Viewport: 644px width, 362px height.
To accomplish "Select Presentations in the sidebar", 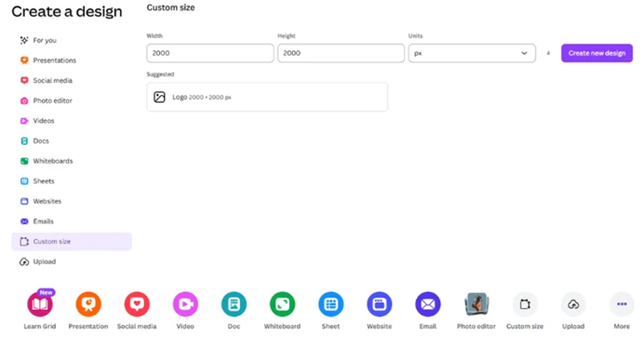I will [72, 60].
